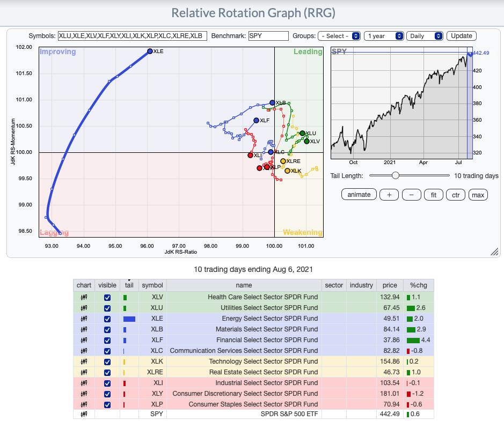Click the XLV point on the graph
The height and width of the screenshot is (421, 504).
tap(306, 141)
